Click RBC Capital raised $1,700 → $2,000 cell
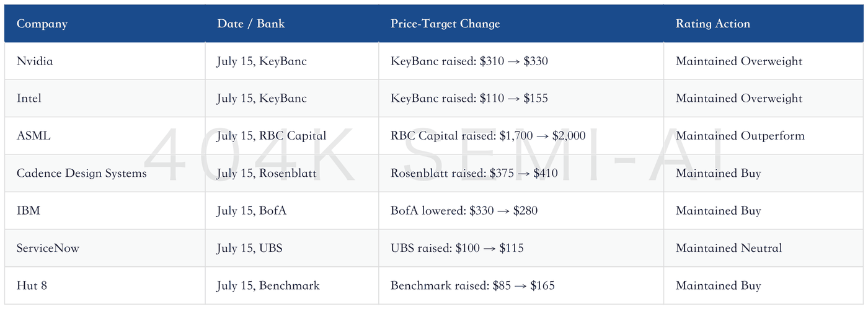 point(521,136)
